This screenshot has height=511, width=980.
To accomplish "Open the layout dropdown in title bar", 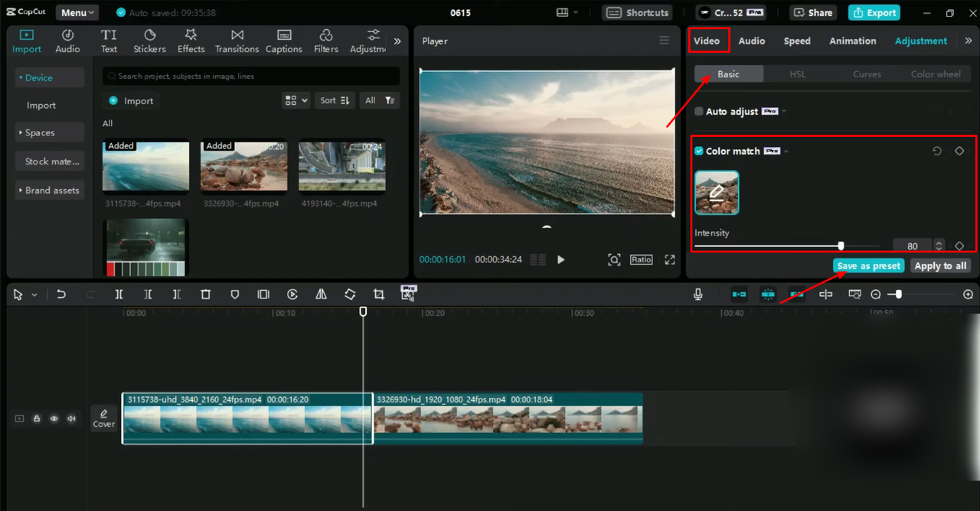I will pos(567,13).
